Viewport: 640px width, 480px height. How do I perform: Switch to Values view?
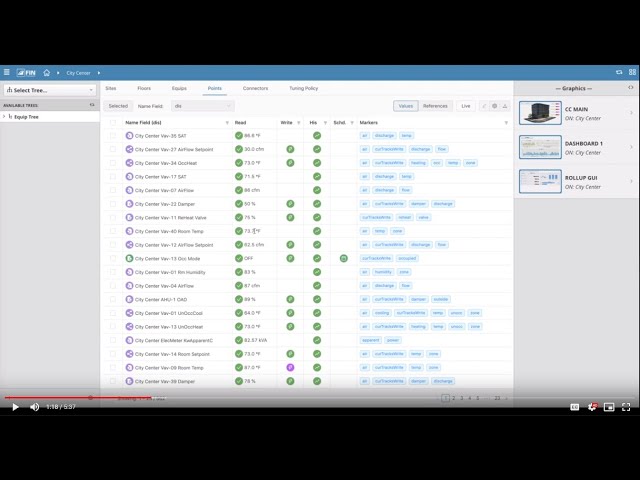pos(406,106)
